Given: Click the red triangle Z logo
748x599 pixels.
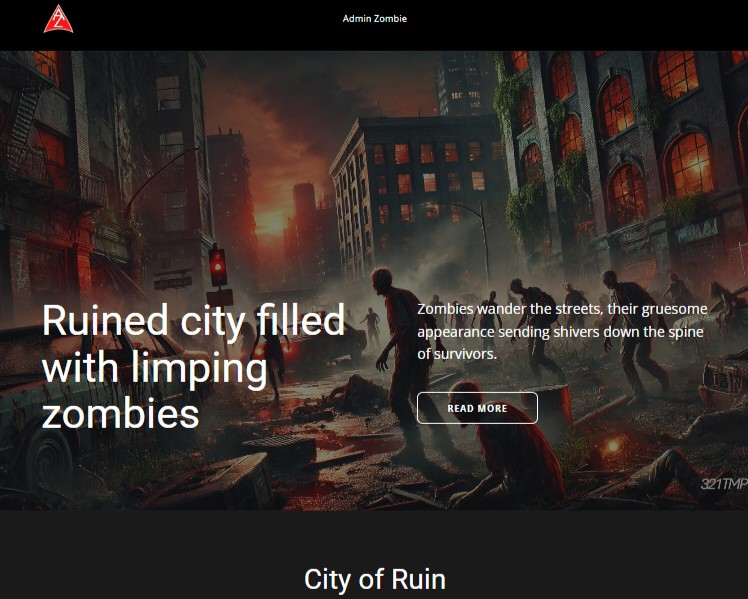Looking at the screenshot, I should tap(58, 19).
